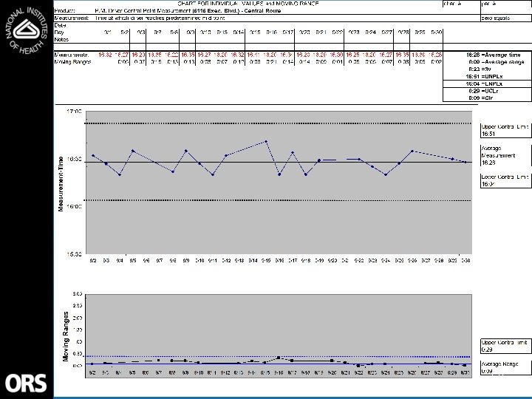Click the Upper Control Limit 16:51 legend box
The image size is (532, 399).
505,130
